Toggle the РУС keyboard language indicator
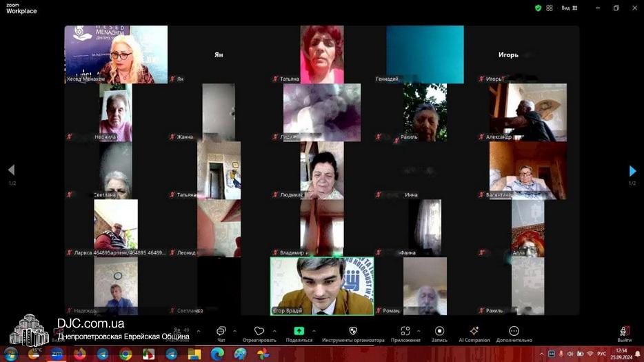 pyautogui.click(x=601, y=354)
